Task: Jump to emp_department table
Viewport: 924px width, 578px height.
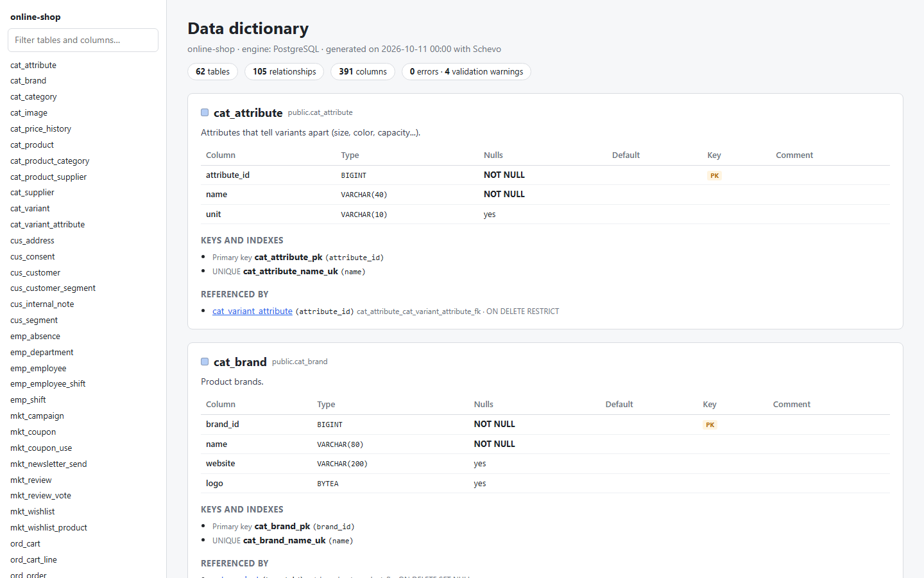Action: click(x=42, y=353)
